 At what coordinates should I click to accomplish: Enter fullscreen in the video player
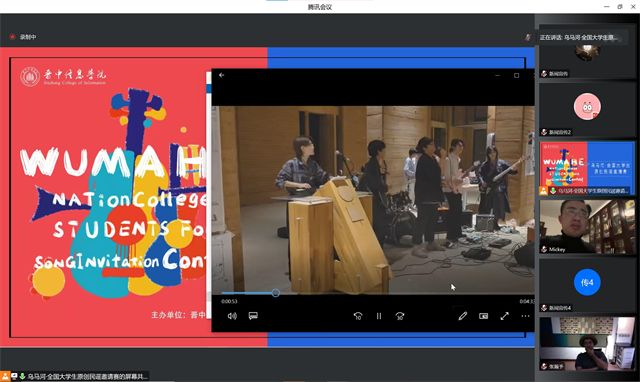coord(504,316)
